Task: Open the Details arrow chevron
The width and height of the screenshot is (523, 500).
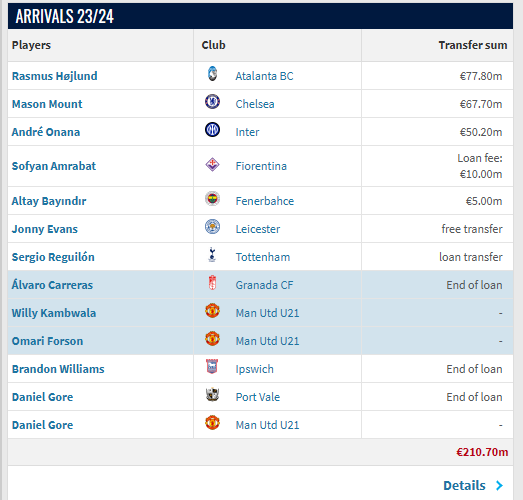Action: tap(499, 486)
